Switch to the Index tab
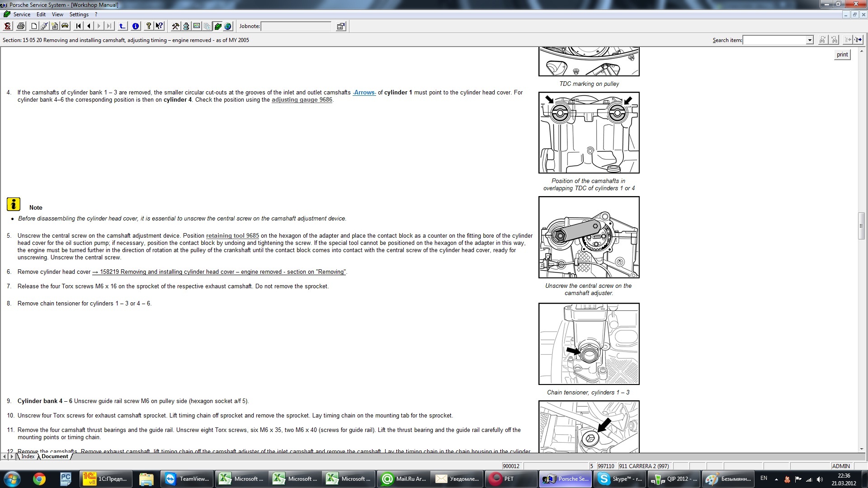This screenshot has height=488, width=868. tap(28, 456)
